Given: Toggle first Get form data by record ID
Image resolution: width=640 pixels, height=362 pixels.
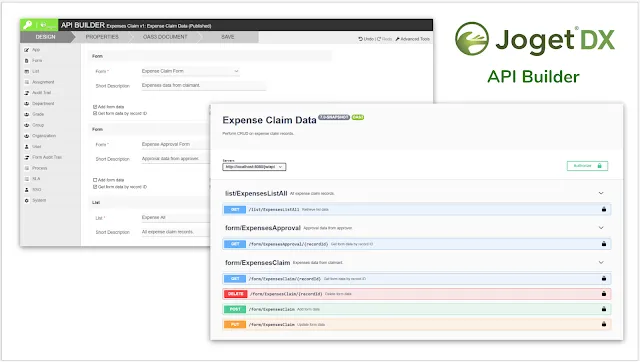Looking at the screenshot, I should tap(95, 113).
